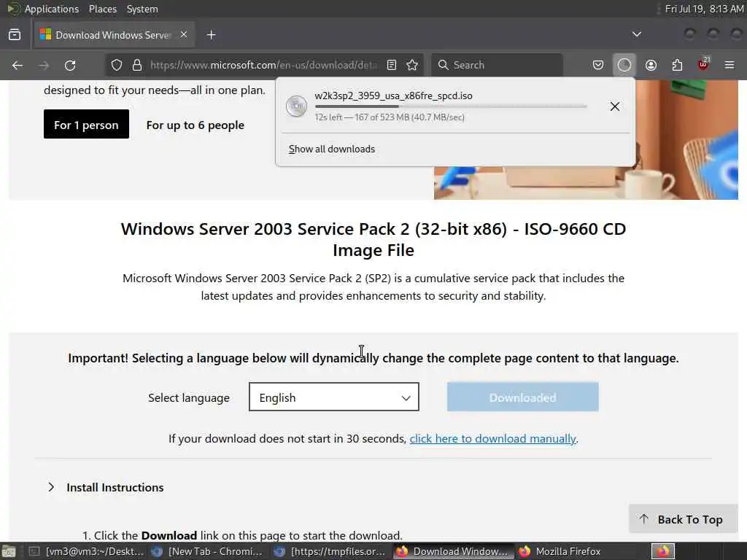Click the Download Window taskbar item
The width and height of the screenshot is (747, 560).
point(453,551)
